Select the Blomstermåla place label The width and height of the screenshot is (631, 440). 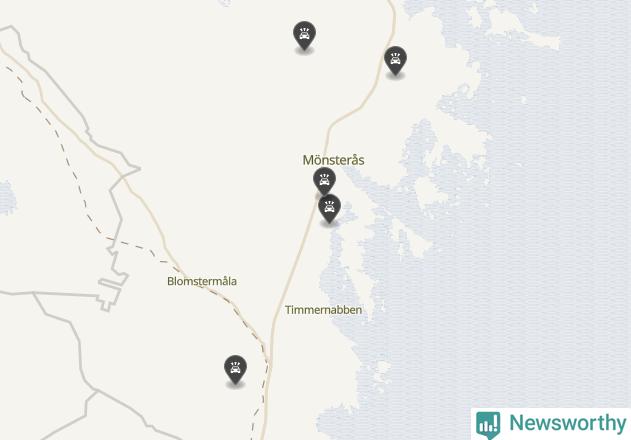pos(202,281)
